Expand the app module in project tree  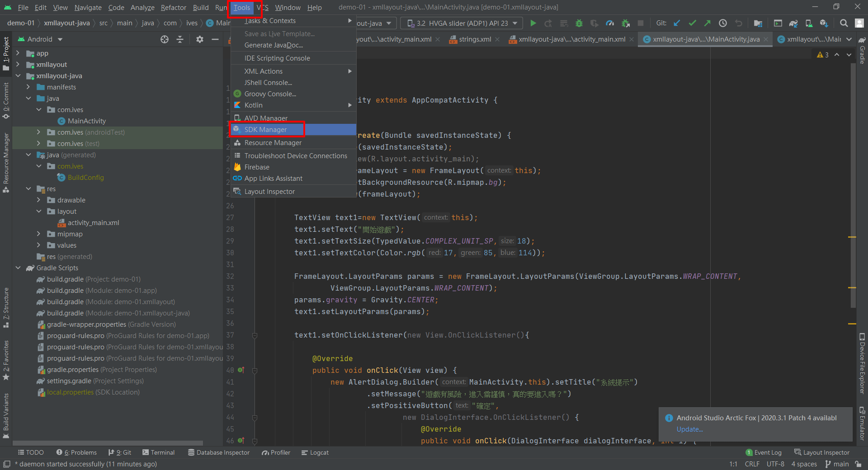[18, 53]
